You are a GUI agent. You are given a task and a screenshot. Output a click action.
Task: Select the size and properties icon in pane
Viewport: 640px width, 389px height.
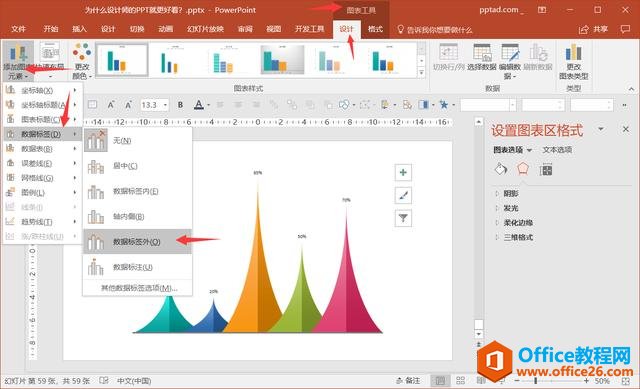click(546, 170)
